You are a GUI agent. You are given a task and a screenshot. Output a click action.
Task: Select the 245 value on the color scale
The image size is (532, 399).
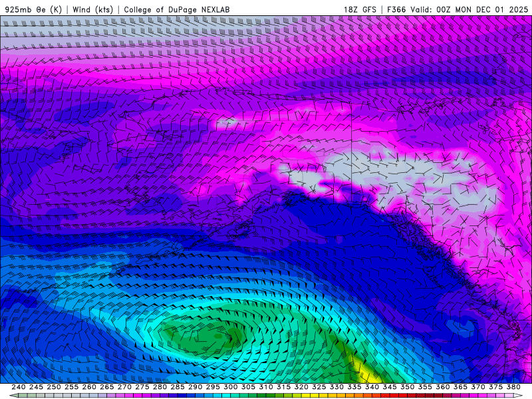point(37,387)
